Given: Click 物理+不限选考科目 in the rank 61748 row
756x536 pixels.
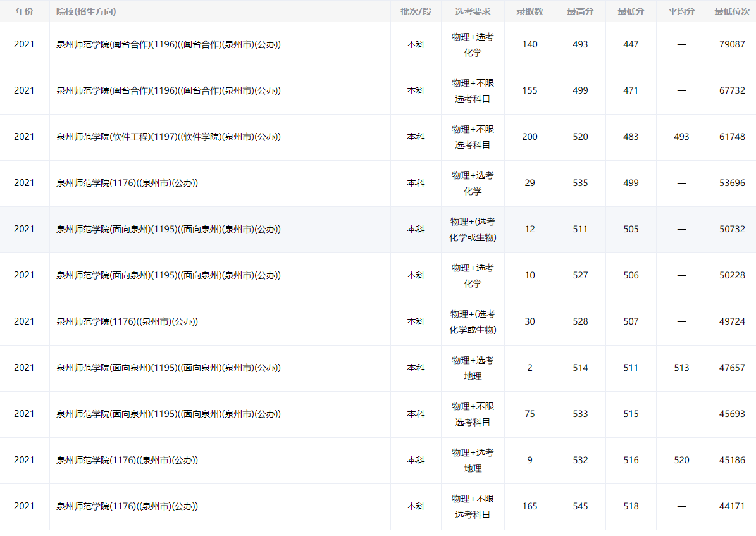Looking at the screenshot, I should click(473, 137).
